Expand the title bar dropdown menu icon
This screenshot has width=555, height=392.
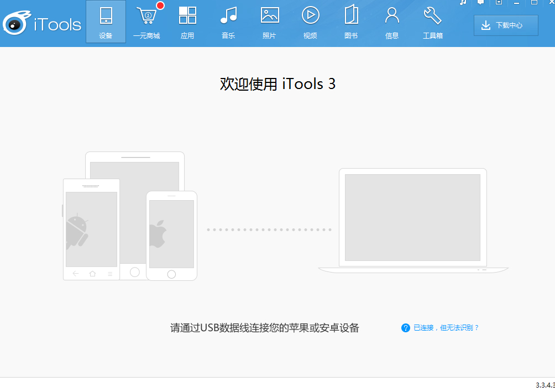click(499, 2)
